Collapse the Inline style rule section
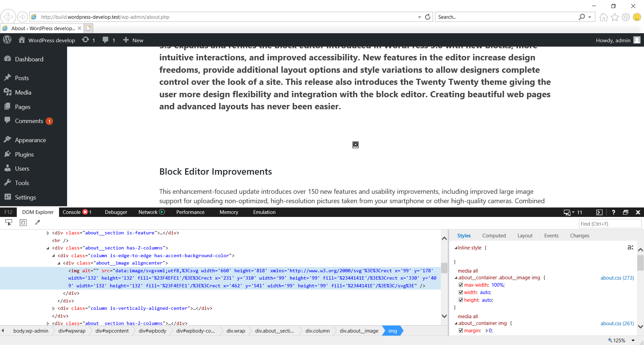Viewport: 644px width, 345px height. pyautogui.click(x=456, y=248)
